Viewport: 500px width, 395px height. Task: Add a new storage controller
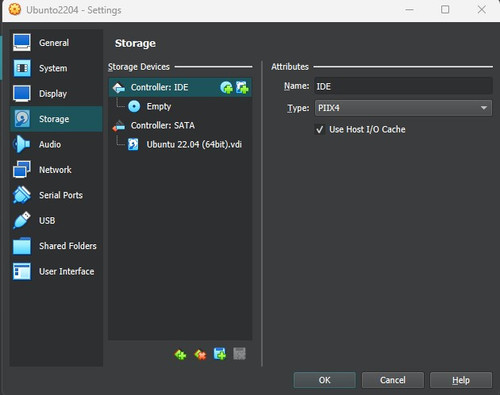pyautogui.click(x=180, y=354)
